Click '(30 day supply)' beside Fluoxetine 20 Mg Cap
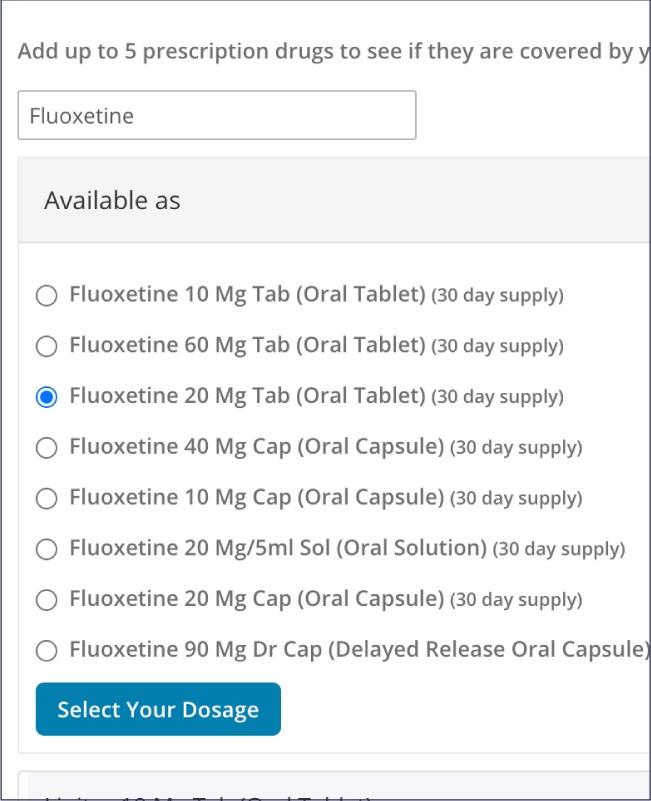The width and height of the screenshot is (651, 801). pos(516,600)
